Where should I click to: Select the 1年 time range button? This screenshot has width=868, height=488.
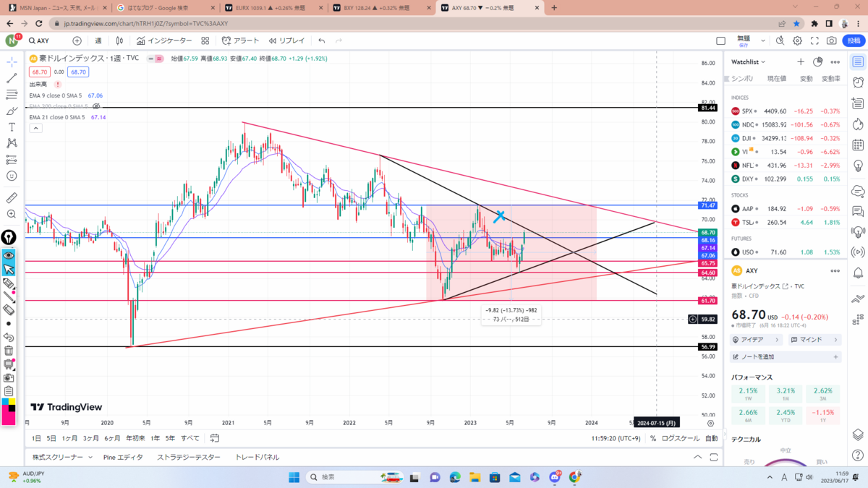(156, 438)
